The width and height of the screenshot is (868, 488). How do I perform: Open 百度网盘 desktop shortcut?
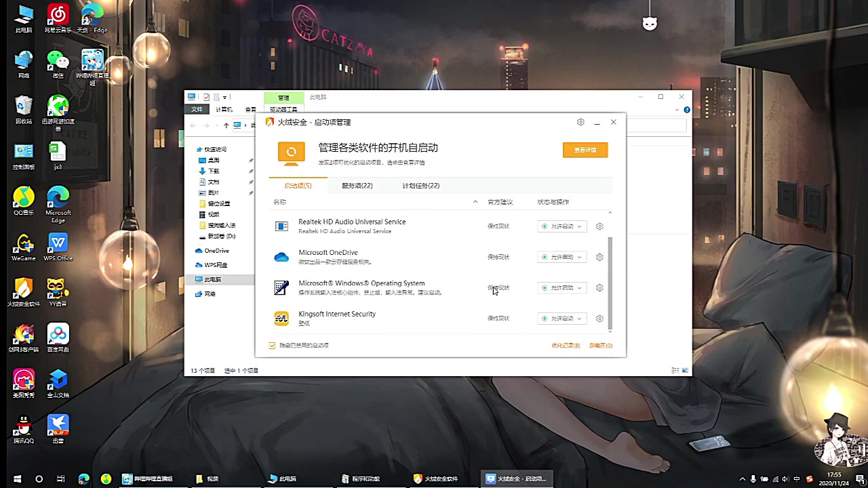click(x=58, y=338)
